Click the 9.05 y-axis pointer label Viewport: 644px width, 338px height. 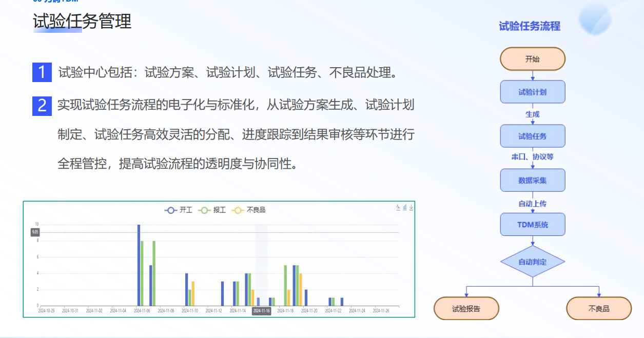coord(35,232)
